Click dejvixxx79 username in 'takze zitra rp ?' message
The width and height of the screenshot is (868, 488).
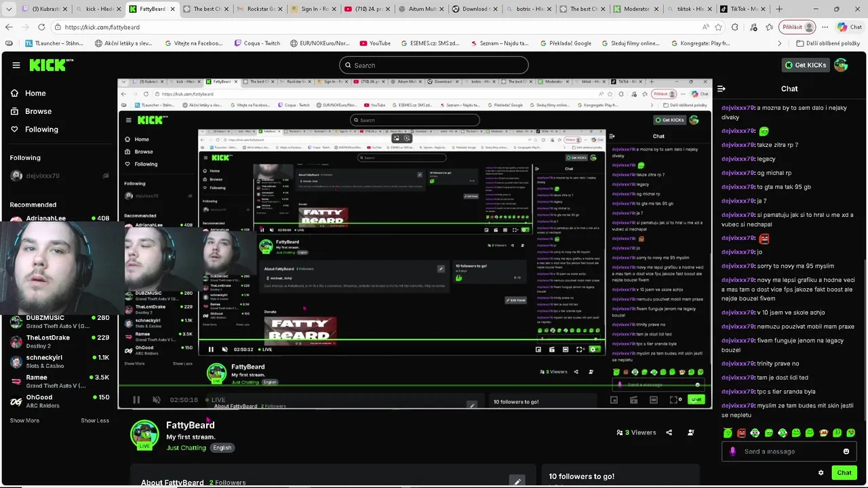(737, 145)
